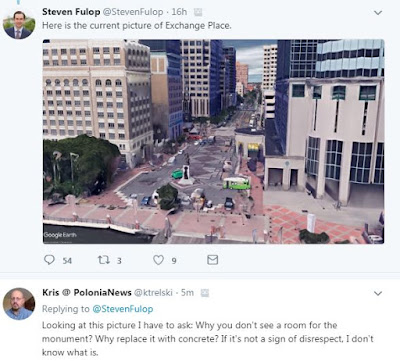This screenshot has width=400, height=361.
Task: Click the 54 replies count
Action: (67, 261)
